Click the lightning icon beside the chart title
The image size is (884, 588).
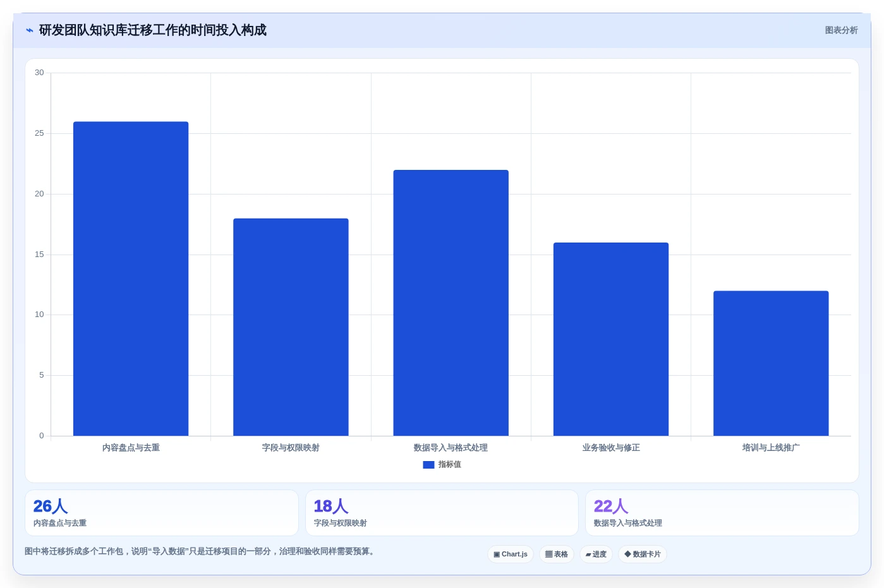30,30
